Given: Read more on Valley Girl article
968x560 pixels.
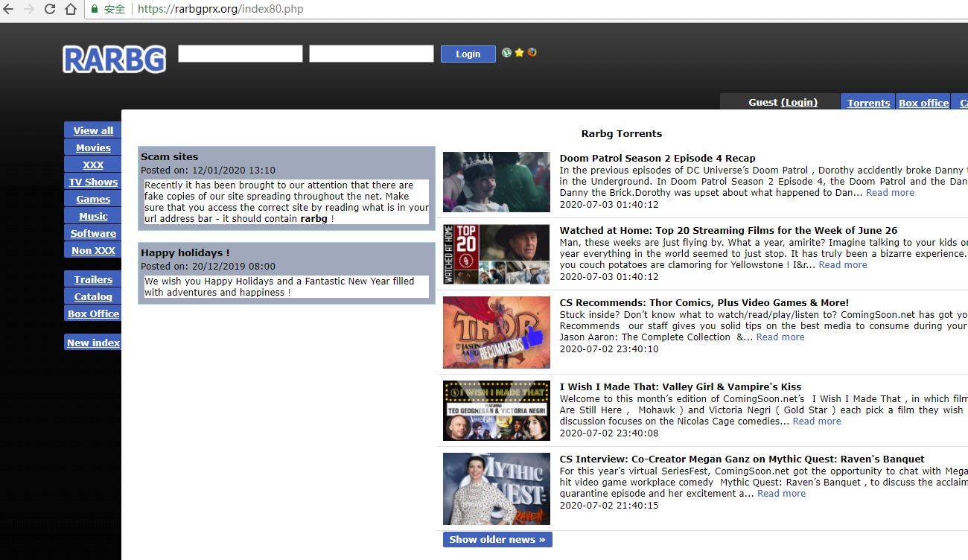Looking at the screenshot, I should coord(817,421).
